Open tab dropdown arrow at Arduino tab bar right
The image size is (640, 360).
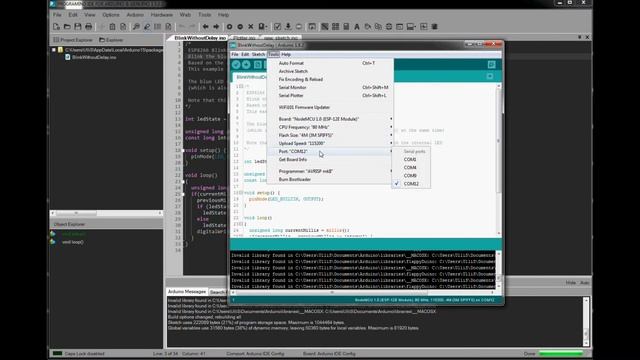[x=490, y=76]
